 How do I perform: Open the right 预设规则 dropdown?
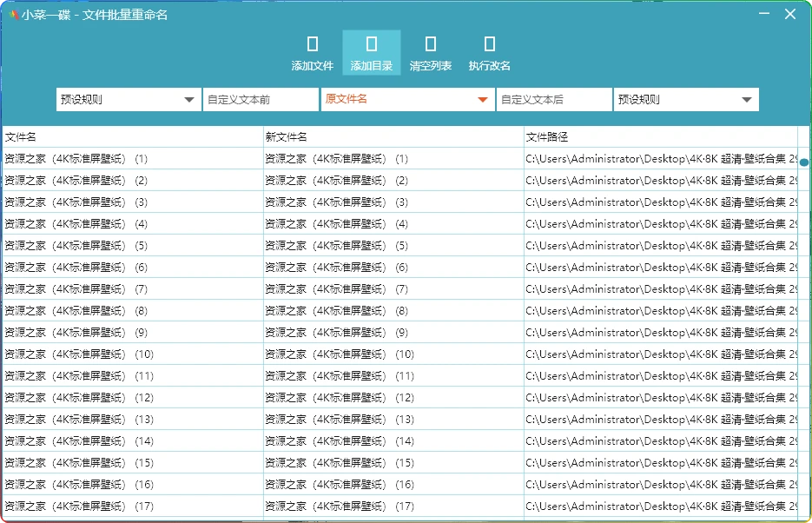coord(686,100)
